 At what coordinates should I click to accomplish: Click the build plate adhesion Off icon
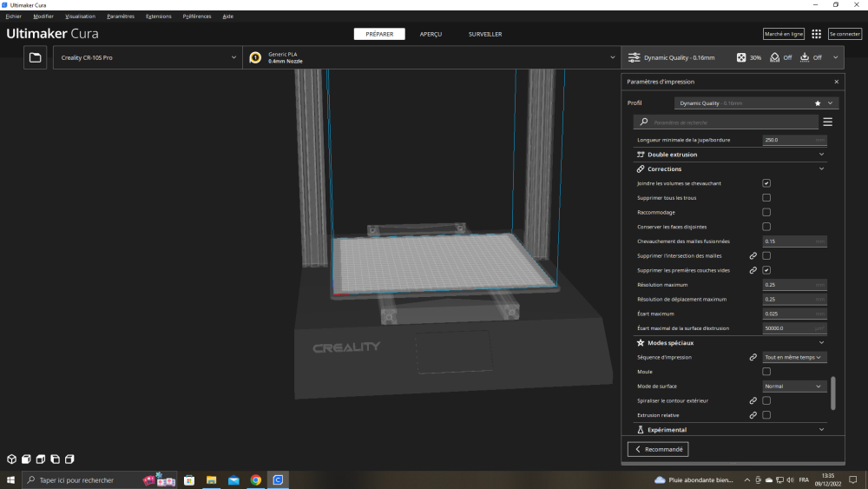[x=805, y=57]
